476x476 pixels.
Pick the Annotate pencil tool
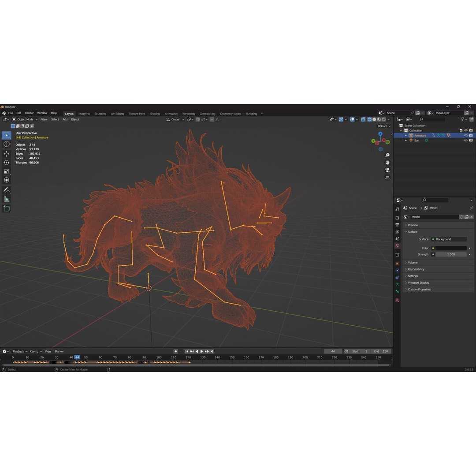[x=6, y=190]
